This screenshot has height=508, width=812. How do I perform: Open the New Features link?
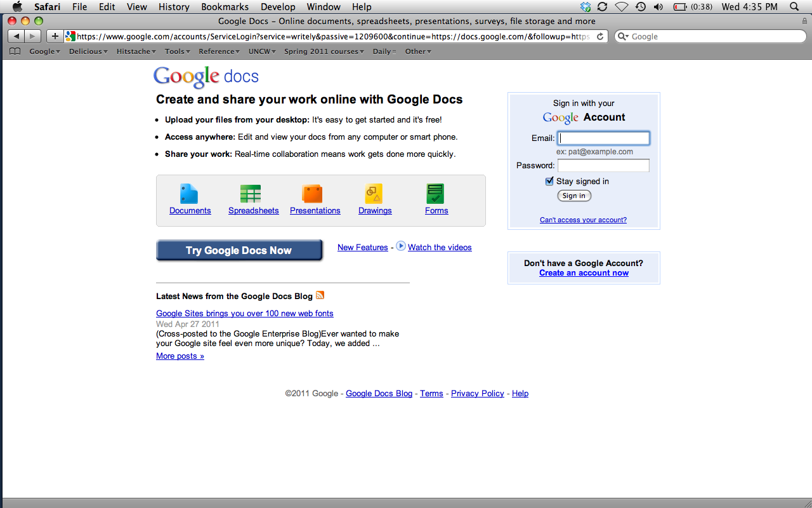pos(362,248)
